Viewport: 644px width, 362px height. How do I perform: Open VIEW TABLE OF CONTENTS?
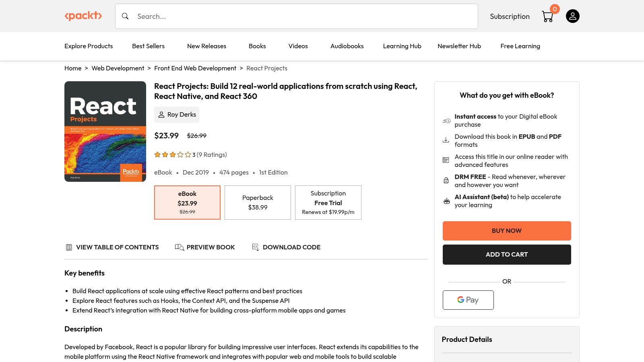112,247
